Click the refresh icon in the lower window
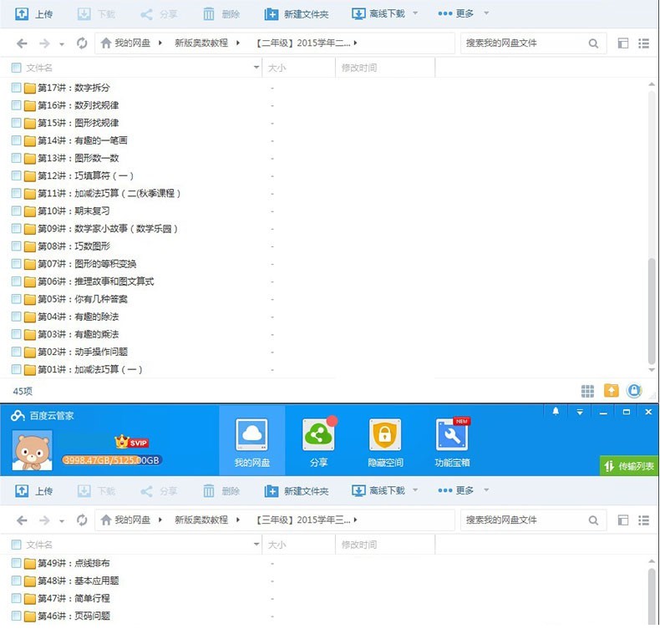 pyautogui.click(x=82, y=520)
